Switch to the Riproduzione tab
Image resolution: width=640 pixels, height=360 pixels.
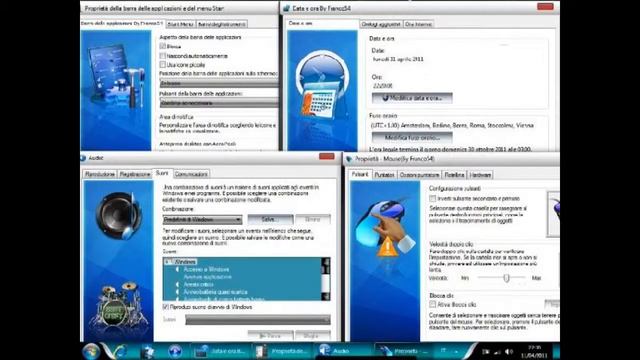[100, 174]
